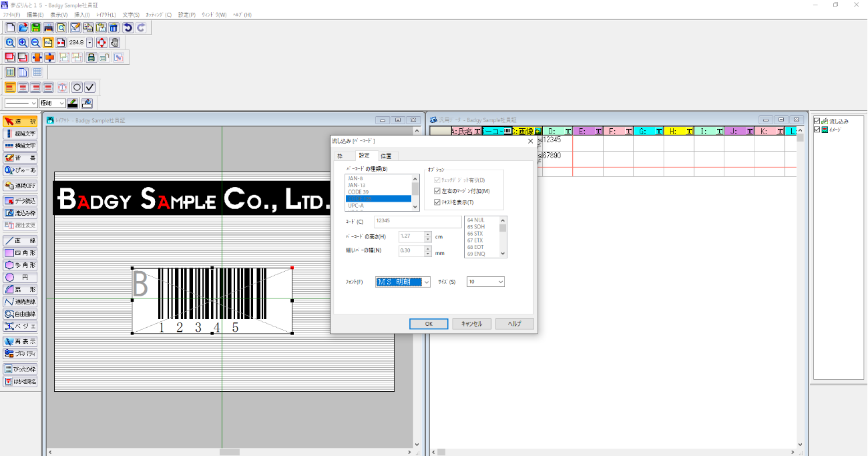Open the 設定(P) menu

click(x=187, y=14)
